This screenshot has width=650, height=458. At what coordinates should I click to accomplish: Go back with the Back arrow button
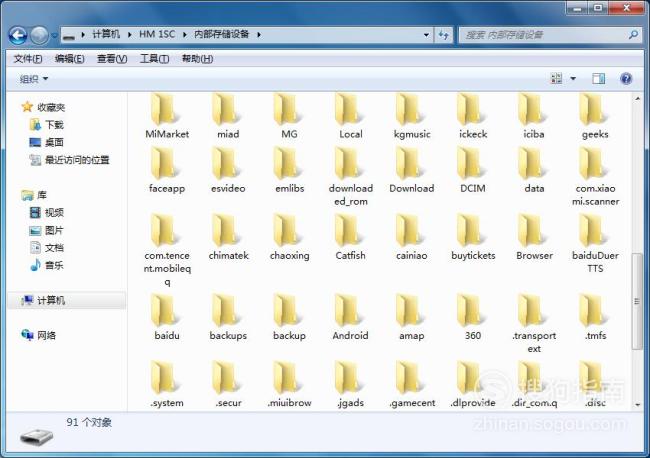click(18, 35)
